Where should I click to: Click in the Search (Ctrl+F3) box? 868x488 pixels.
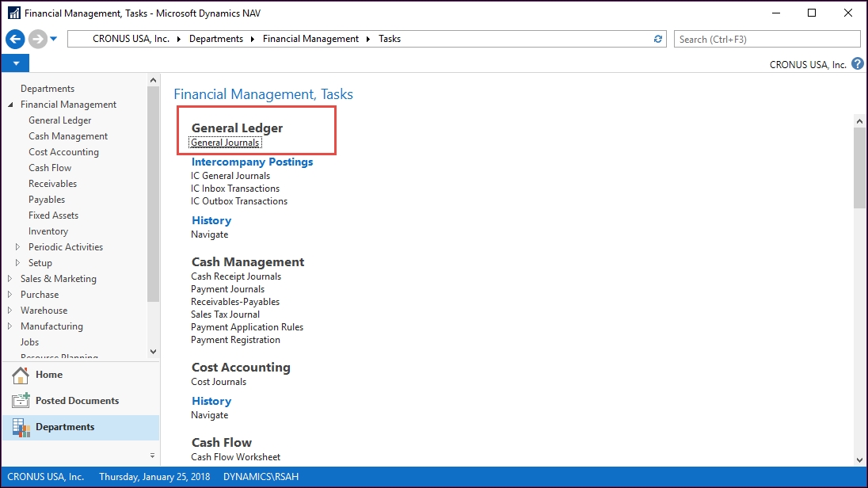click(767, 39)
